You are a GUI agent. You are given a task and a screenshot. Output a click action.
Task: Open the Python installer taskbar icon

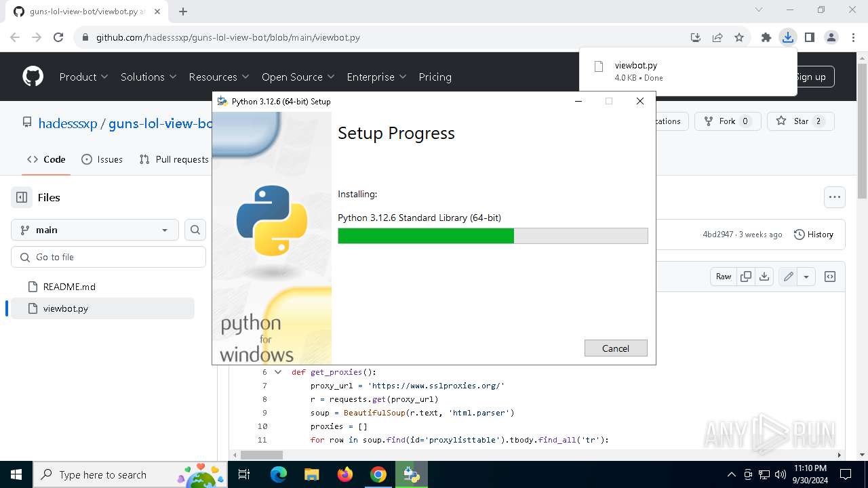pyautogui.click(x=412, y=474)
